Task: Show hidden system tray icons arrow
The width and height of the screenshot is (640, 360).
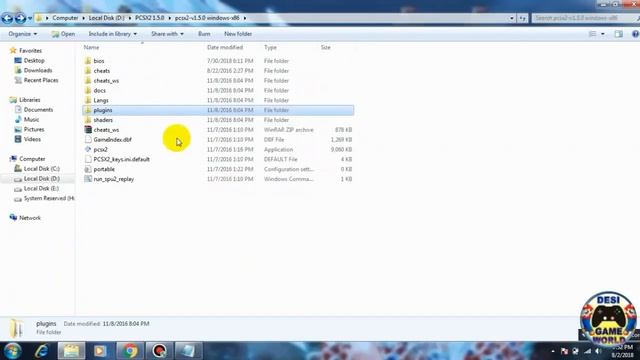Action: 553,351
